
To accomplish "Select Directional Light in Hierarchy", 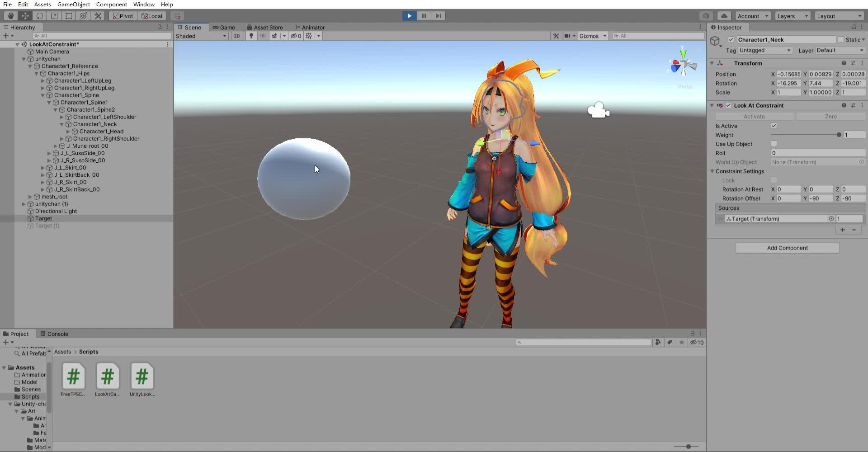I will [x=56, y=211].
